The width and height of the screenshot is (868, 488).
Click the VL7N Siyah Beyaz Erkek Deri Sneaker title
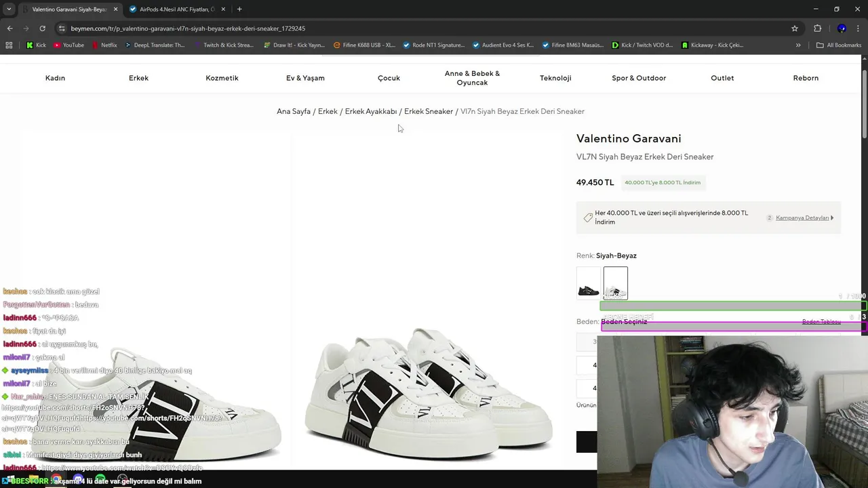click(645, 157)
